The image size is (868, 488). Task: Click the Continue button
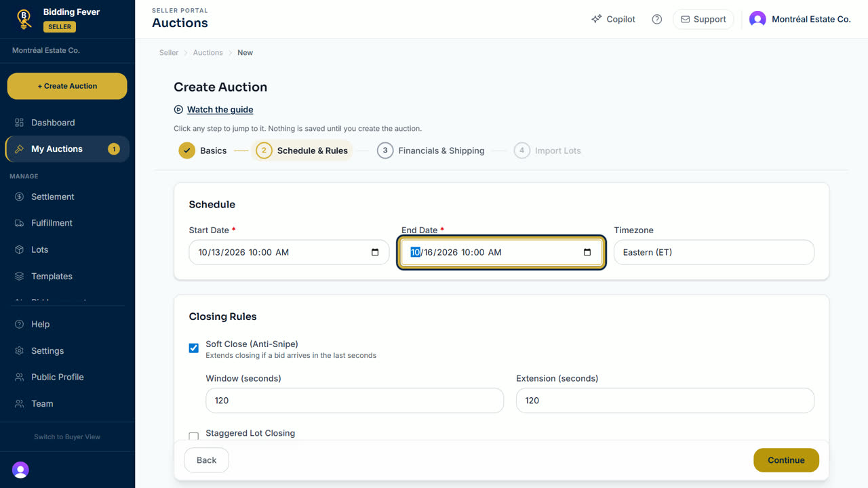[786, 460]
